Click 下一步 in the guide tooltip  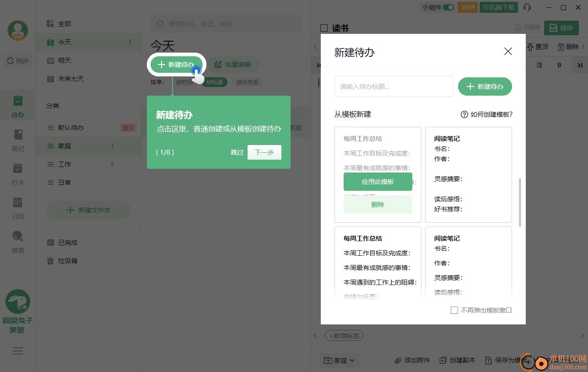tap(264, 152)
